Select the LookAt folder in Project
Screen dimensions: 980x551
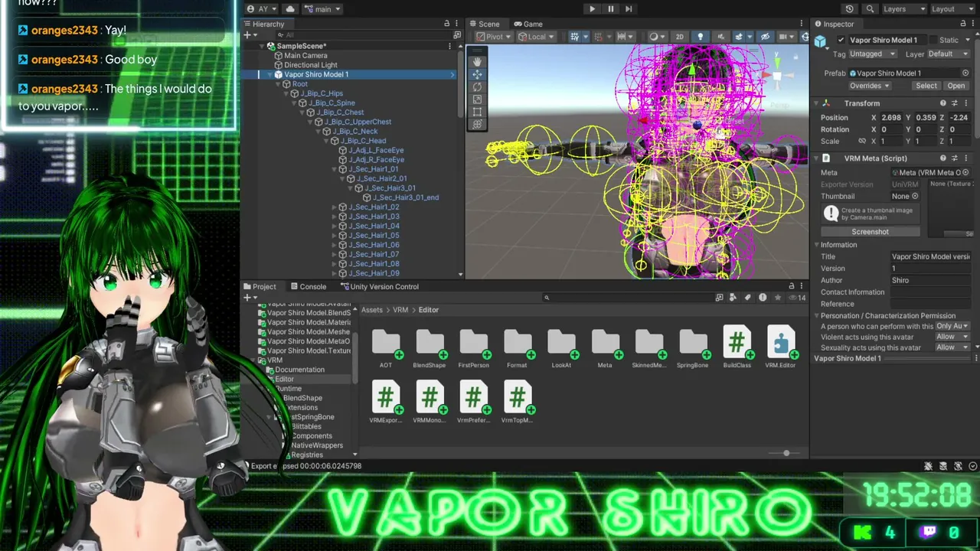click(x=561, y=349)
